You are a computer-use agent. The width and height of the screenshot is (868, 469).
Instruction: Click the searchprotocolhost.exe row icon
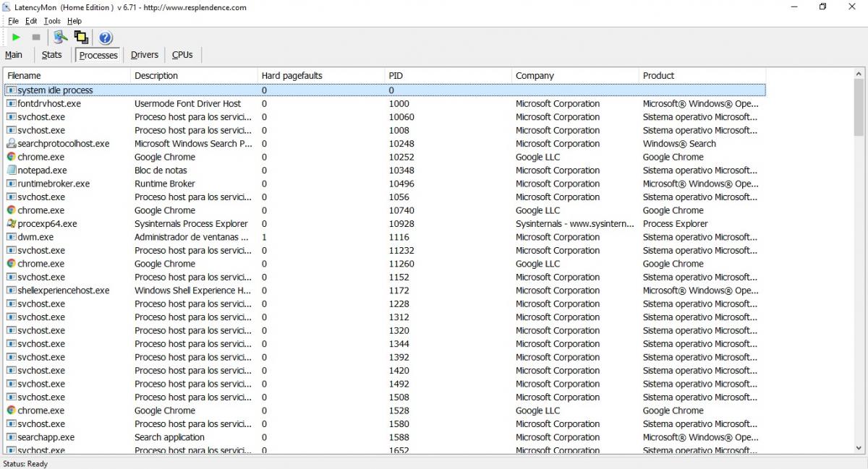point(12,144)
